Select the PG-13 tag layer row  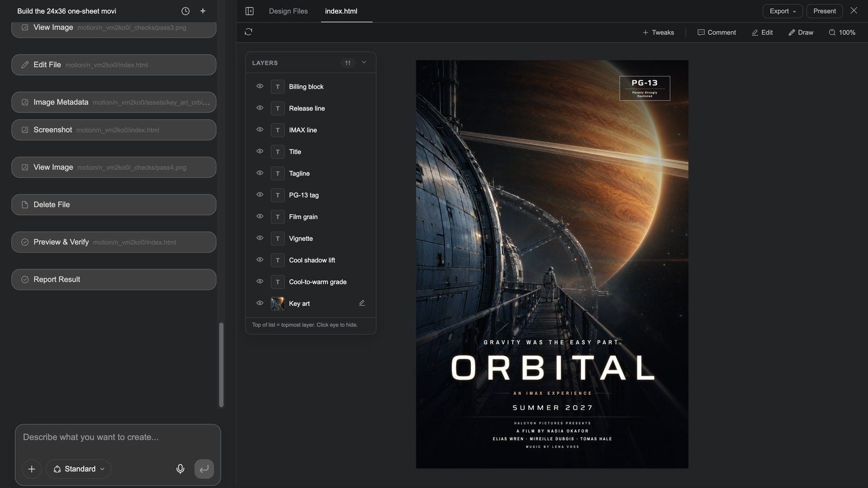click(310, 195)
